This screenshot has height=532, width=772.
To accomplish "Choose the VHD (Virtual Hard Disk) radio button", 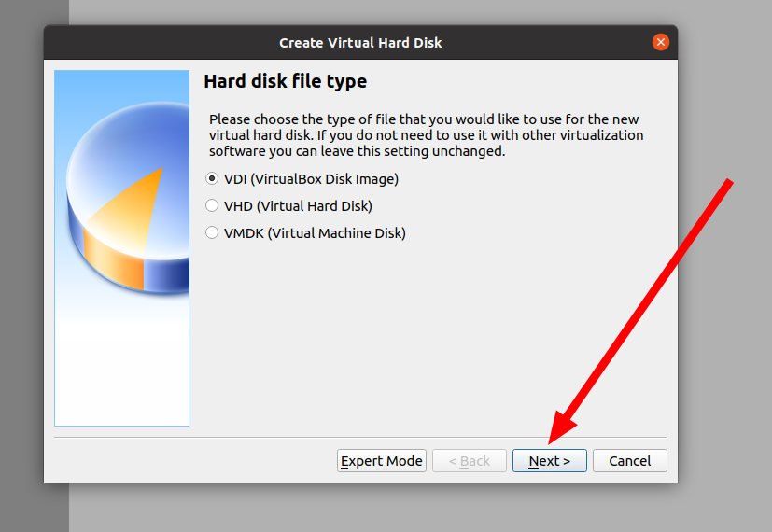I will point(212,206).
